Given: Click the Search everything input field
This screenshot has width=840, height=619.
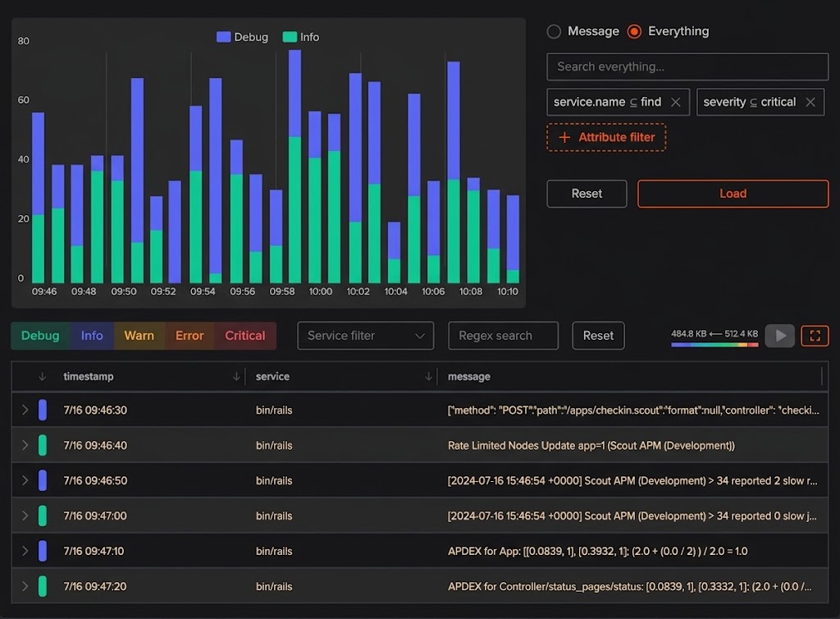Looking at the screenshot, I should [687, 66].
